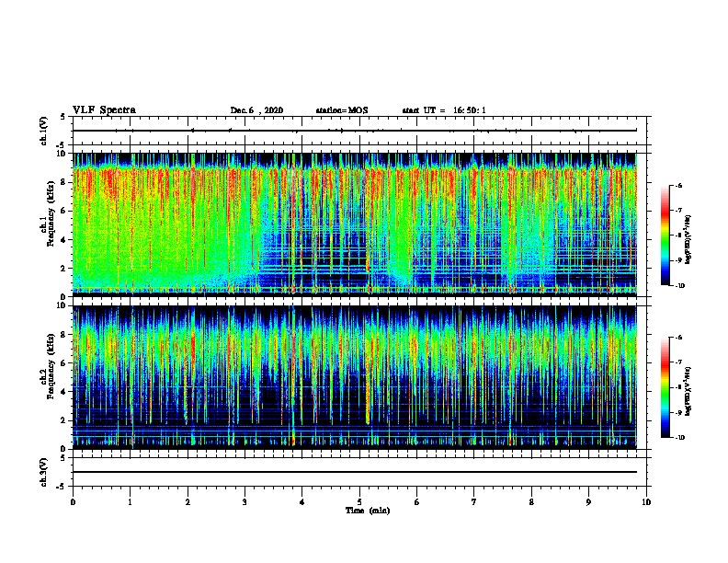Screen dimensions: 728x563
Task: Click the ch.2 spectrogram color scale bar
Action: tap(665, 387)
